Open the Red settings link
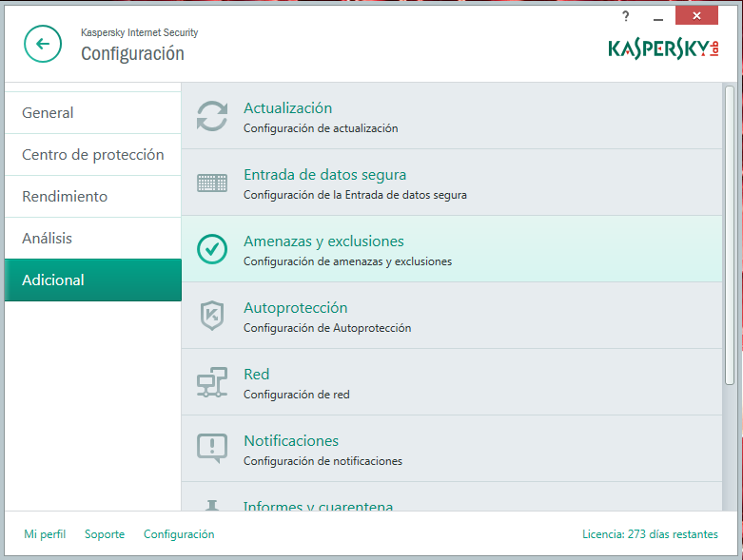The width and height of the screenshot is (743, 560). 256,375
